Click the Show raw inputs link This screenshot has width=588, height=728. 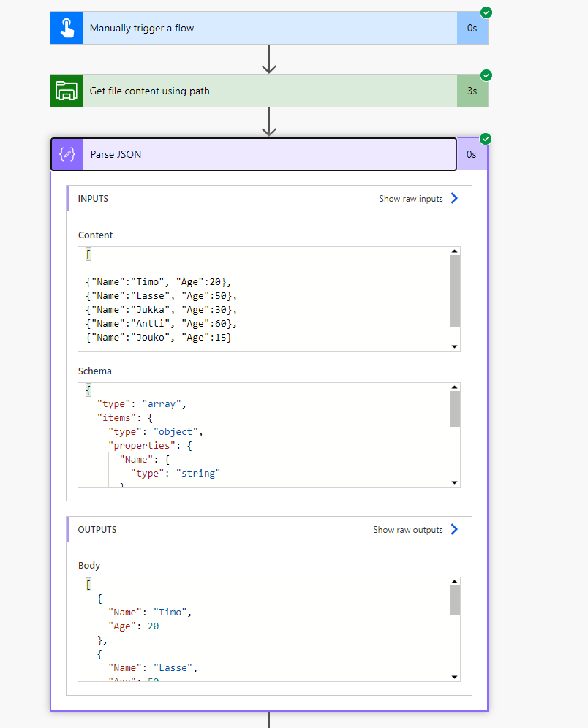point(410,199)
